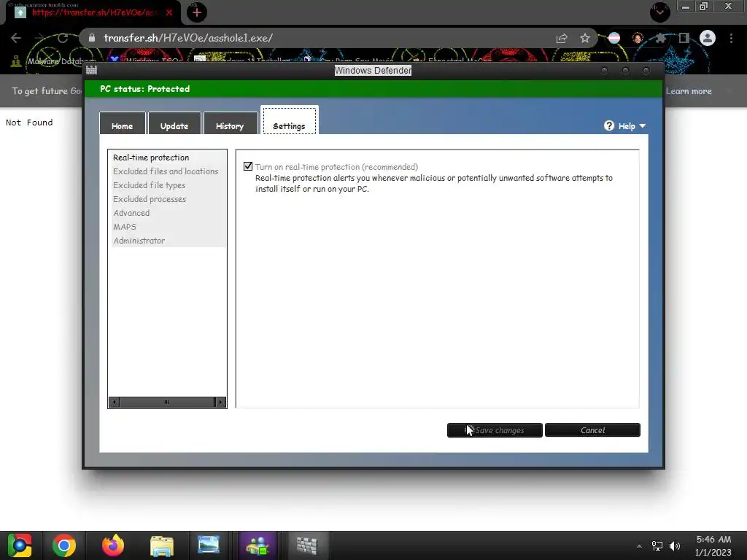This screenshot has height=560, width=747.
Task: Select the transfer.sh browser tab
Action: 93,12
